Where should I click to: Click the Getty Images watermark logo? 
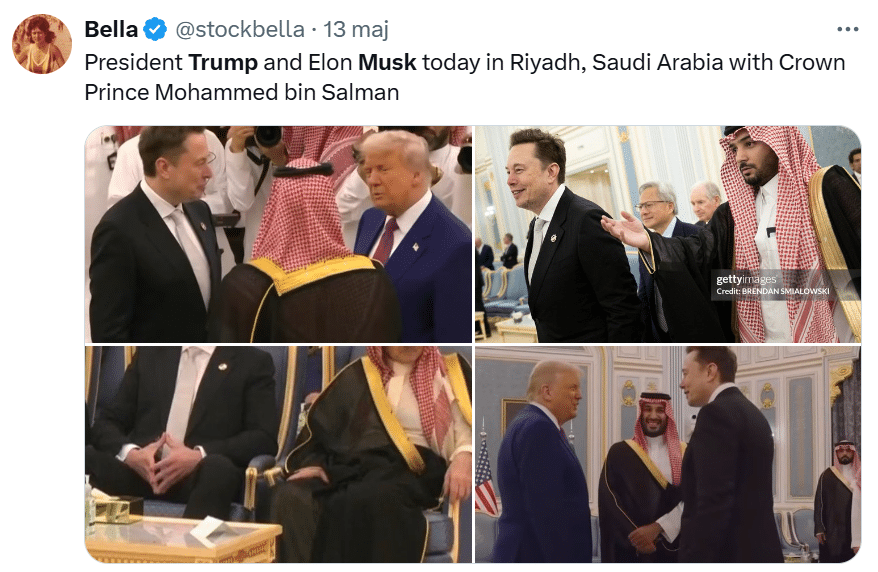746,279
